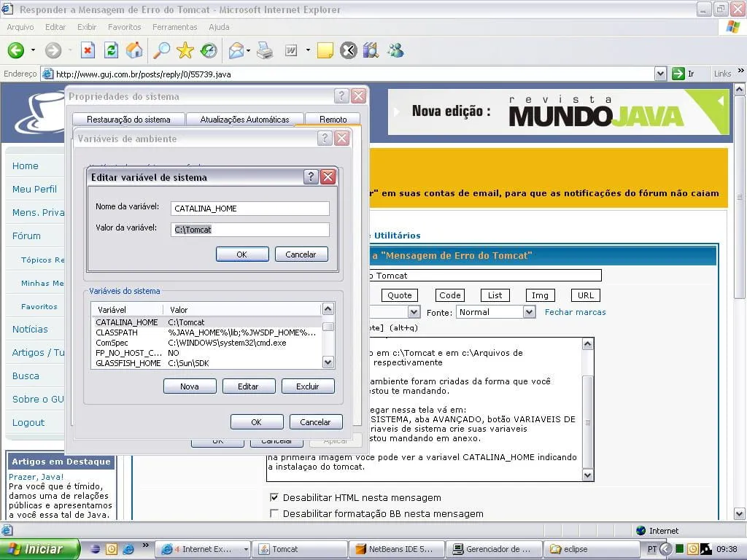The image size is (747, 560).
Task: Click Valor da variável field
Action: 249,229
